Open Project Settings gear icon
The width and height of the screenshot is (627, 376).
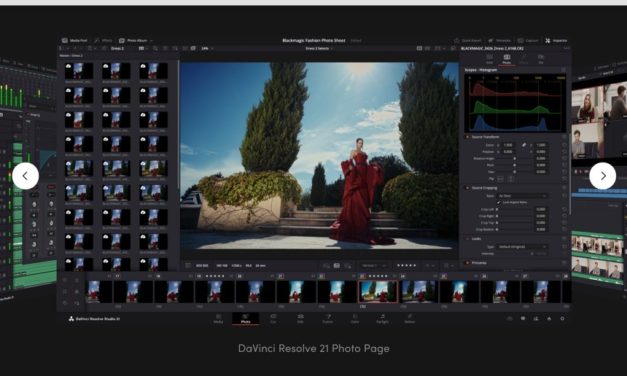coord(562,319)
